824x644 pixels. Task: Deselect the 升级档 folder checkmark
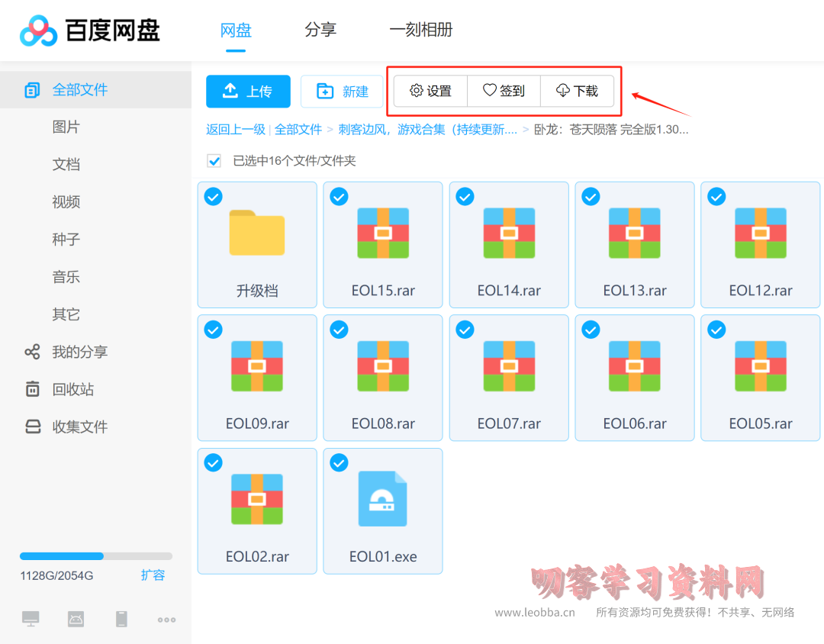pyautogui.click(x=213, y=196)
